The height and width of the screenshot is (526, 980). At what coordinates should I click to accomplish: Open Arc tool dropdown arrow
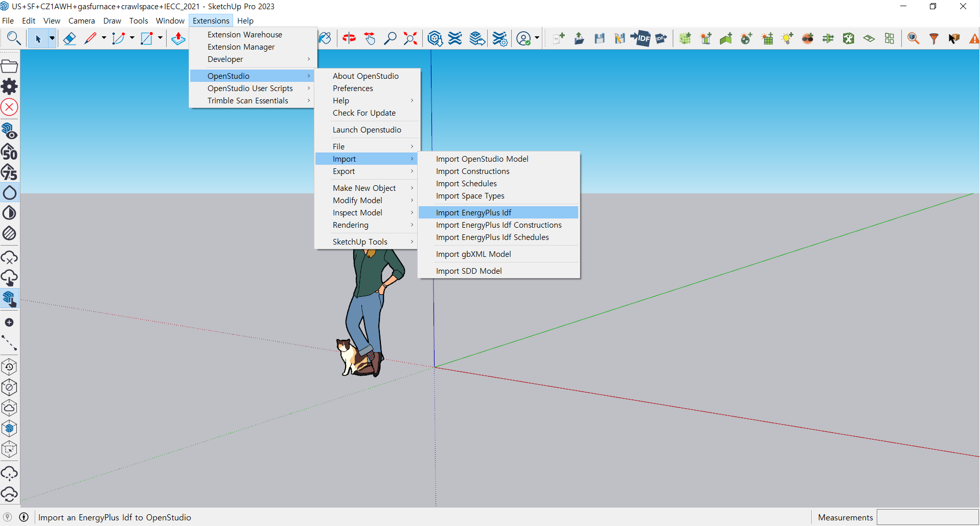pos(132,38)
